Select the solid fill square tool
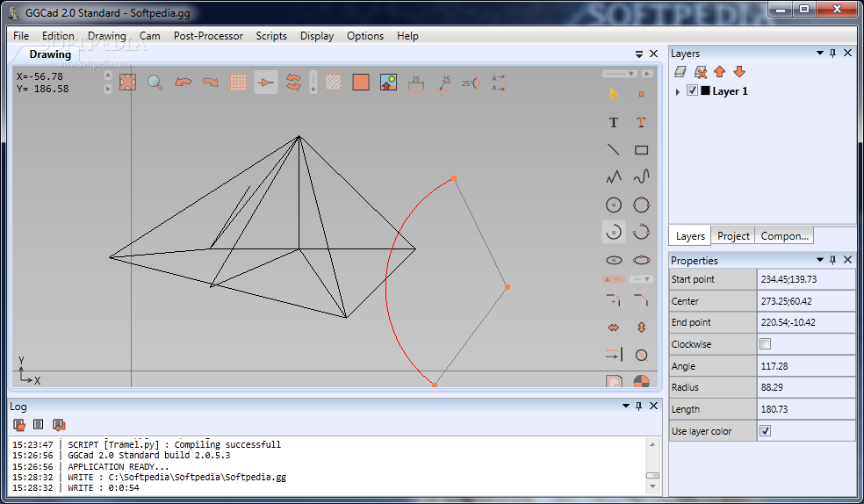This screenshot has height=504, width=864. point(361,83)
